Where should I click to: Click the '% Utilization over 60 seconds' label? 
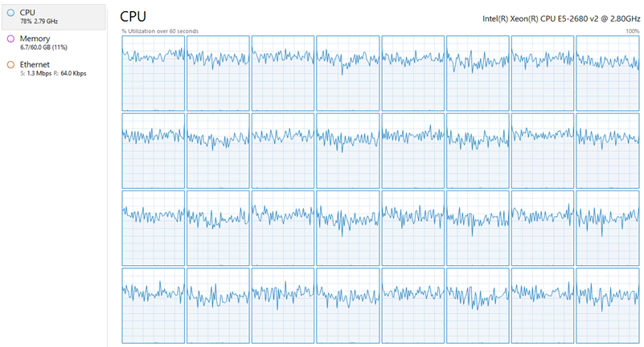pos(160,31)
